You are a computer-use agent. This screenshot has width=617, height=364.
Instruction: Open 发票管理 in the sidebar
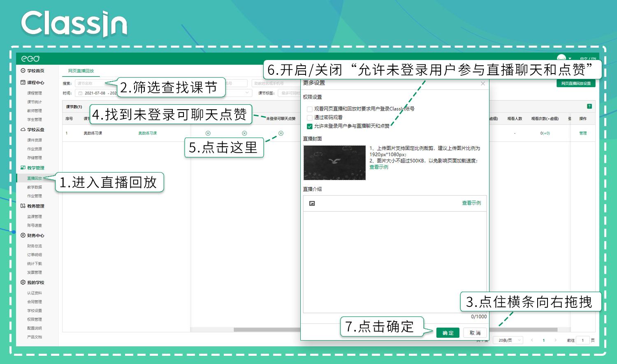coord(35,272)
